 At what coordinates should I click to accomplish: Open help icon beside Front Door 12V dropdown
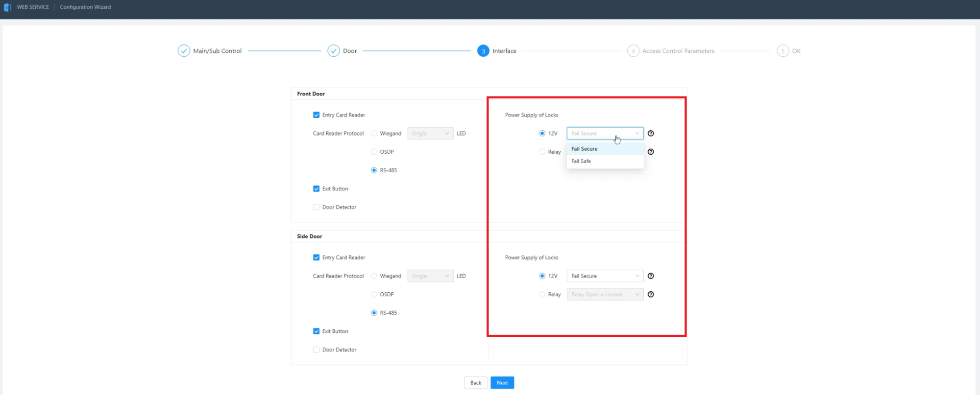point(651,133)
